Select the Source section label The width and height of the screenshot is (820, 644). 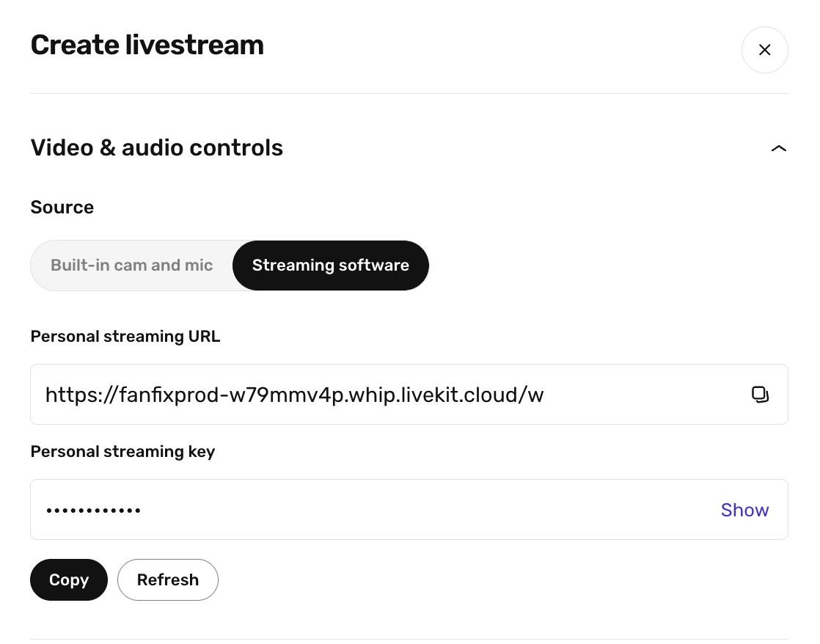click(x=62, y=207)
